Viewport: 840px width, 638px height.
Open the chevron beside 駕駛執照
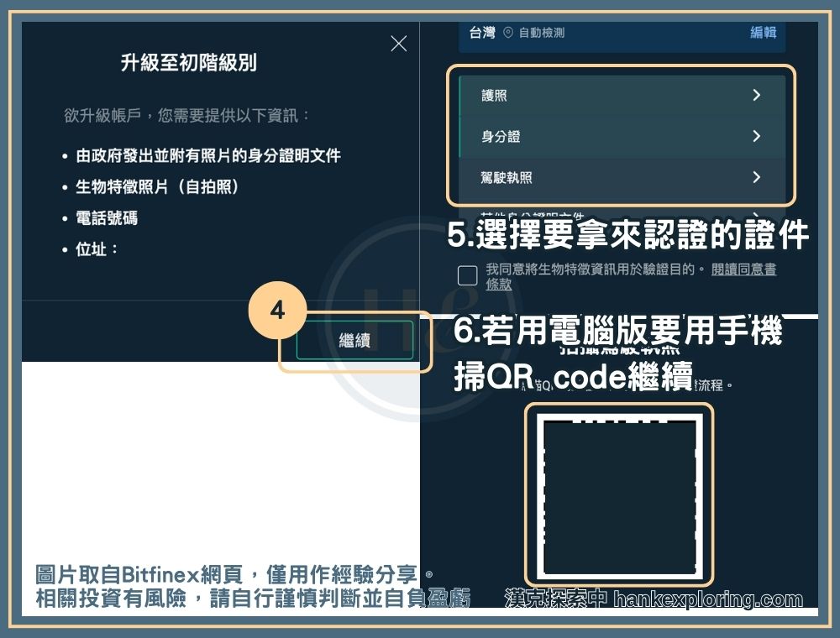coord(757,176)
